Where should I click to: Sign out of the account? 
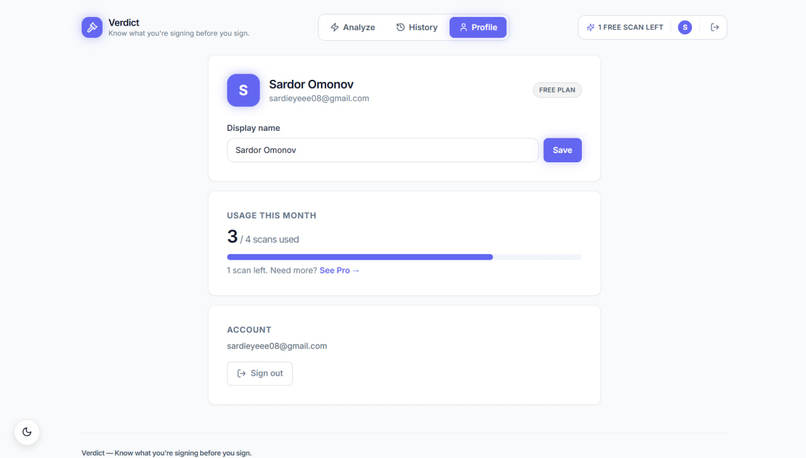click(x=260, y=373)
